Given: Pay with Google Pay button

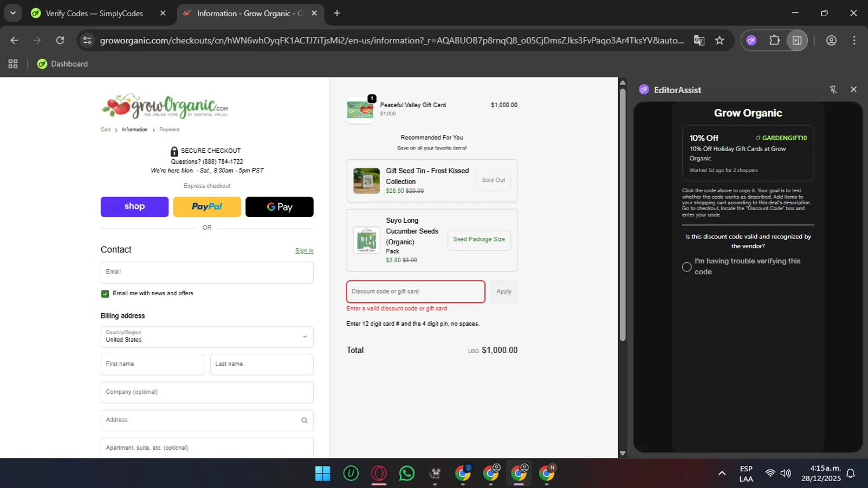Looking at the screenshot, I should tap(279, 207).
